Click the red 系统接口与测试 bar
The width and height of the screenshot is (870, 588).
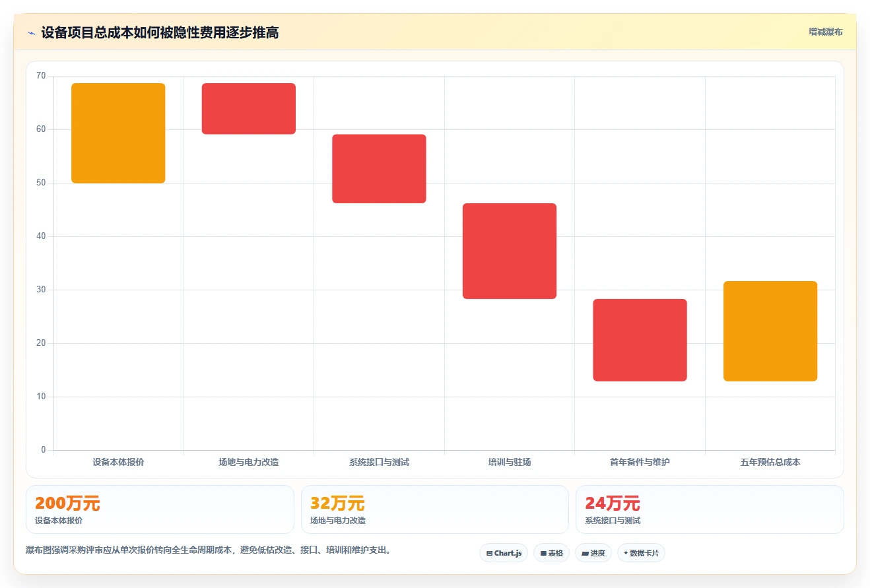[379, 169]
